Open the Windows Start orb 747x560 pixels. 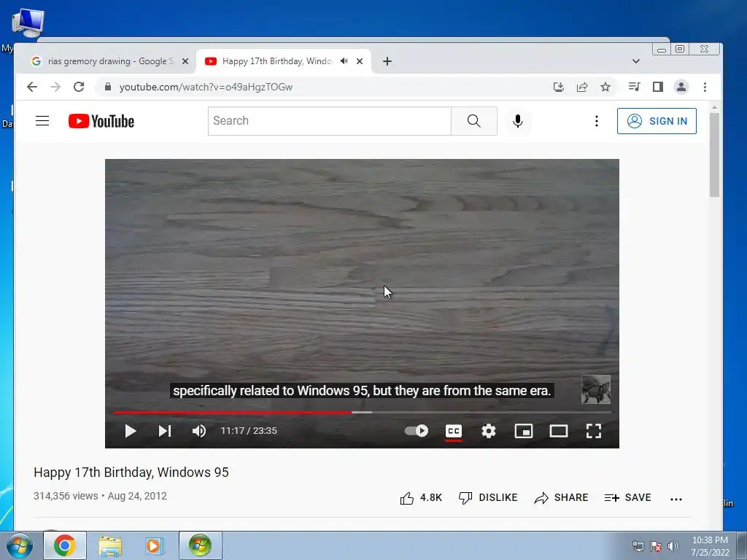click(20, 545)
